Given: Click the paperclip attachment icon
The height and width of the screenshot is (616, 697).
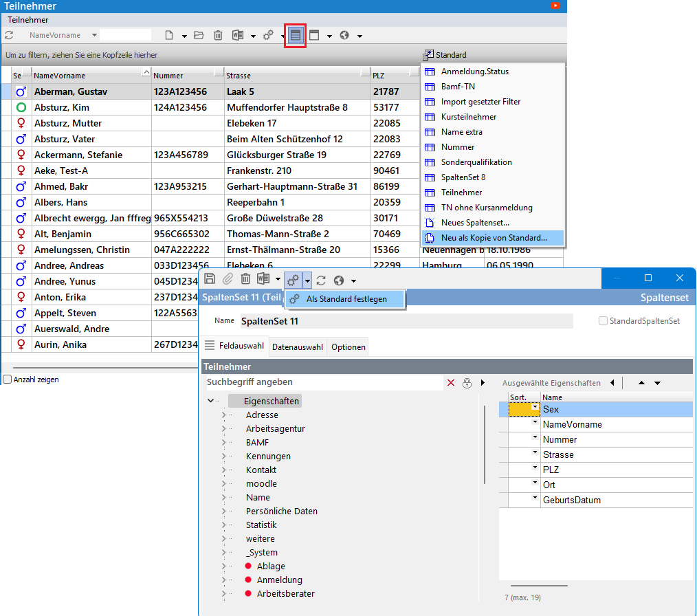Looking at the screenshot, I should [x=228, y=279].
